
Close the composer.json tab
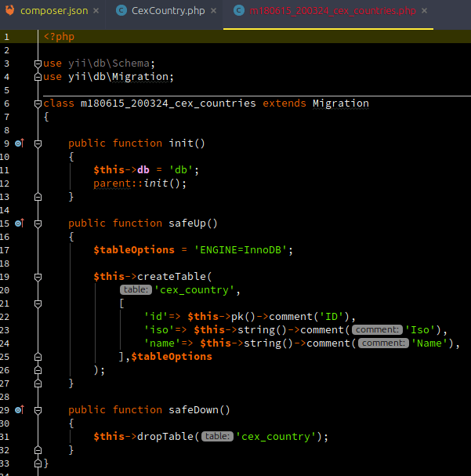click(x=96, y=11)
